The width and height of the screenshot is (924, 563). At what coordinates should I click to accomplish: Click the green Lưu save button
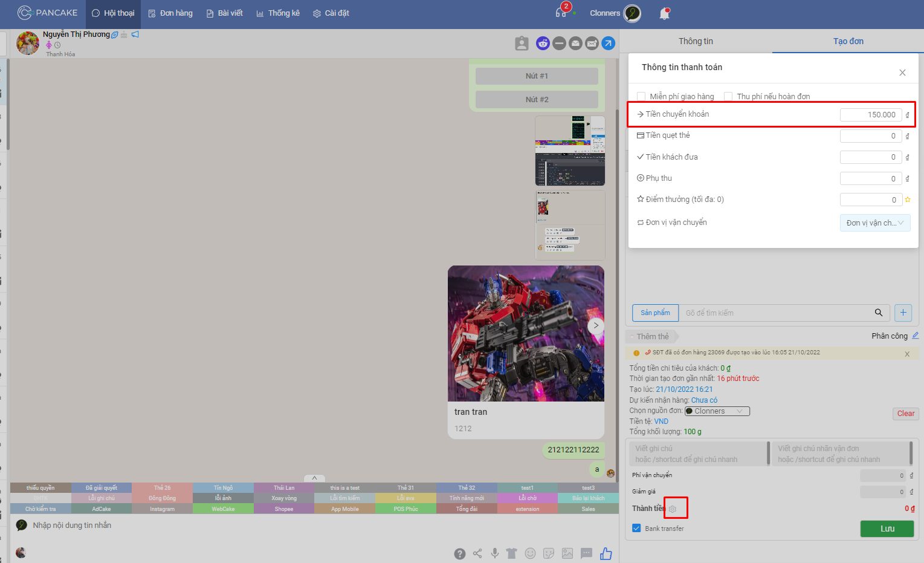(887, 529)
